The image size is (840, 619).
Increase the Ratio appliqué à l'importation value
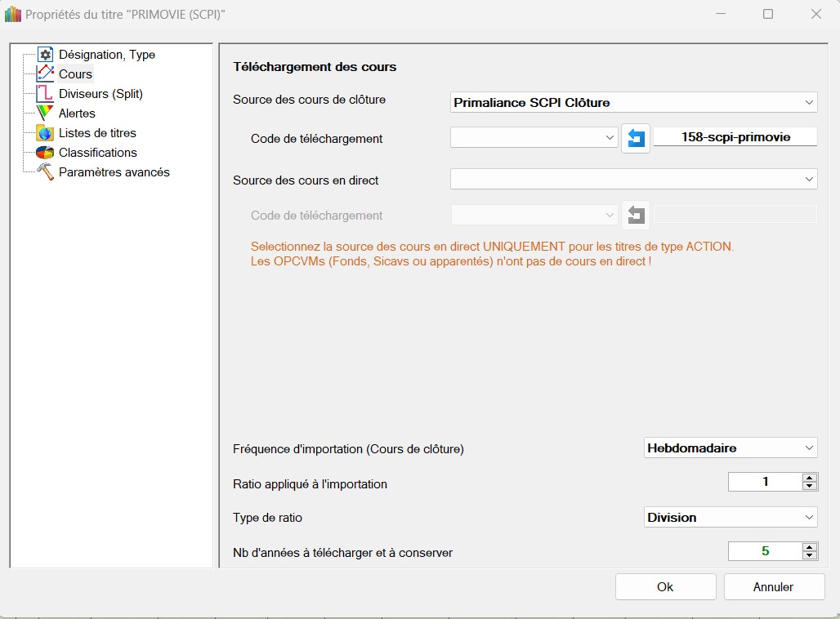click(809, 478)
